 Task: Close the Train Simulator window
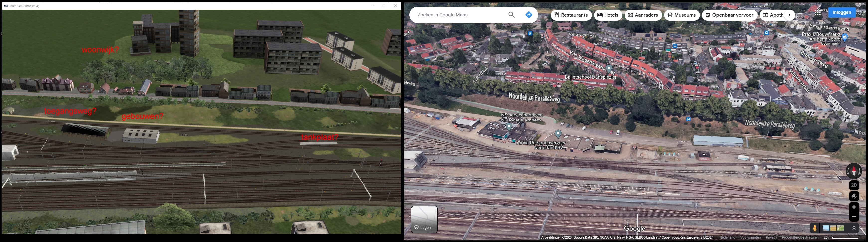point(395,6)
